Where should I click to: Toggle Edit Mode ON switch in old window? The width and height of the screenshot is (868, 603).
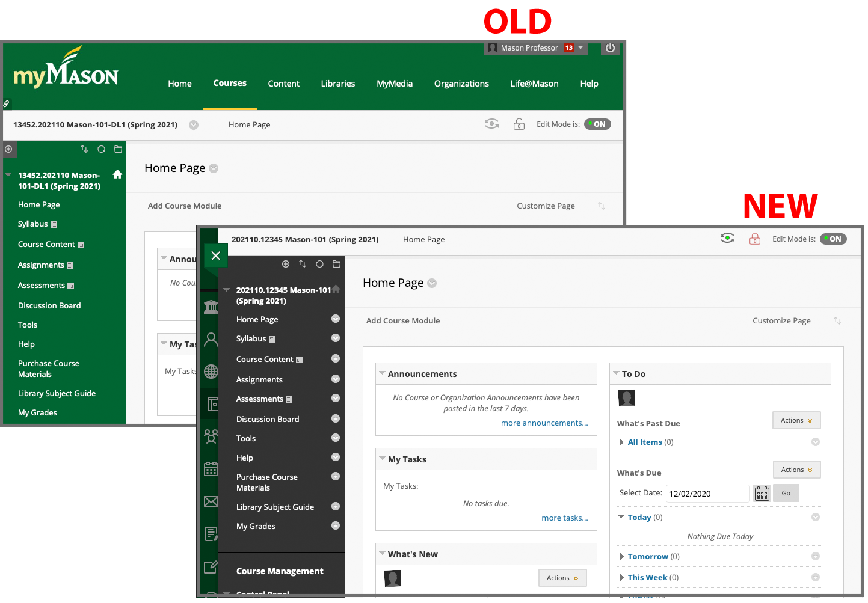pos(598,124)
